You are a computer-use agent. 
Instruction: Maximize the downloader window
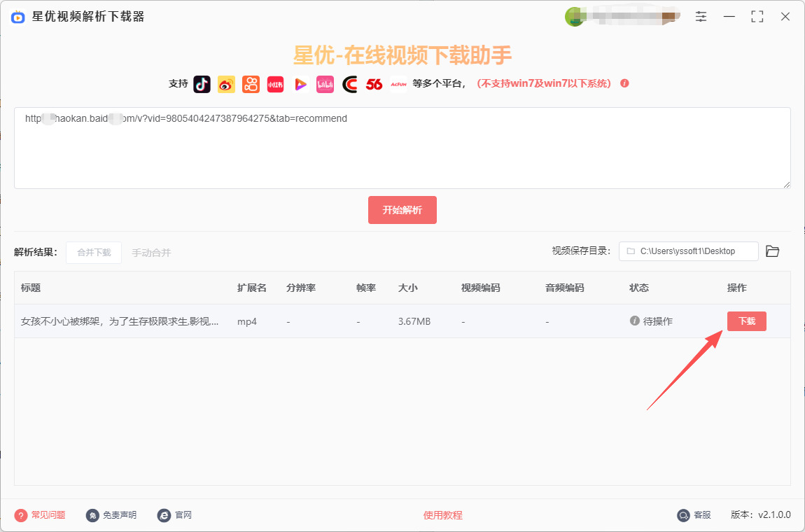click(757, 16)
